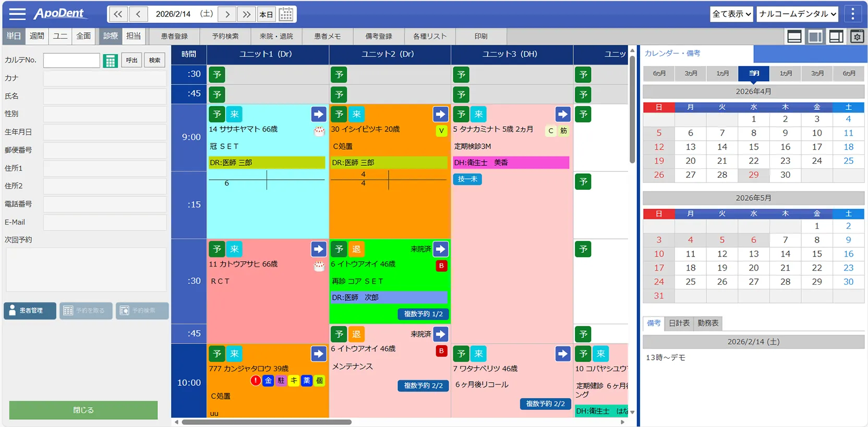Toggle 診療 view mode button
The height and width of the screenshot is (427, 868).
(x=110, y=36)
